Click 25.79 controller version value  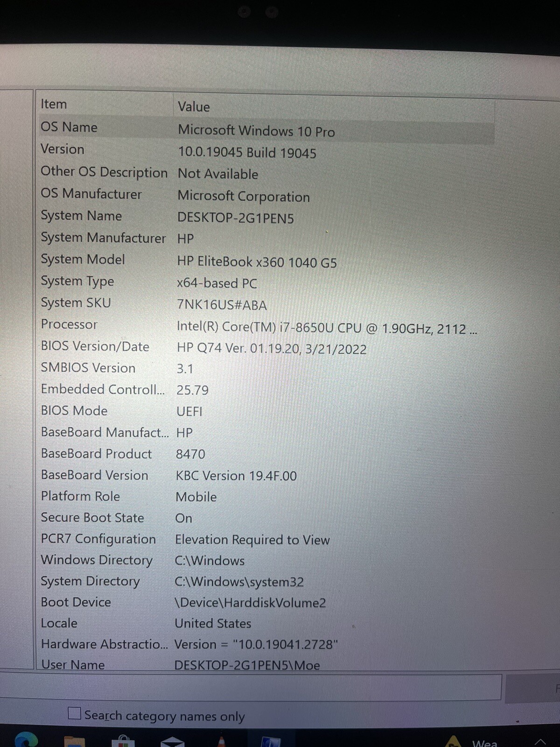192,390
